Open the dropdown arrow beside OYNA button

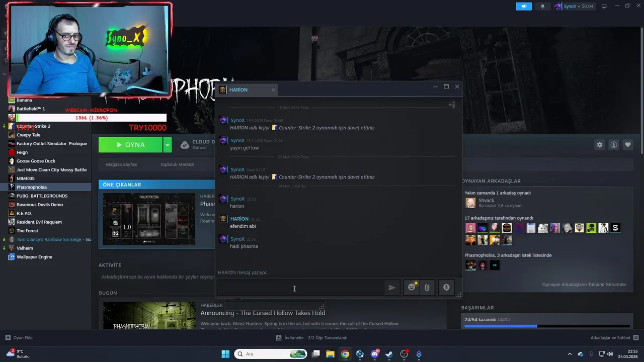[168, 145]
